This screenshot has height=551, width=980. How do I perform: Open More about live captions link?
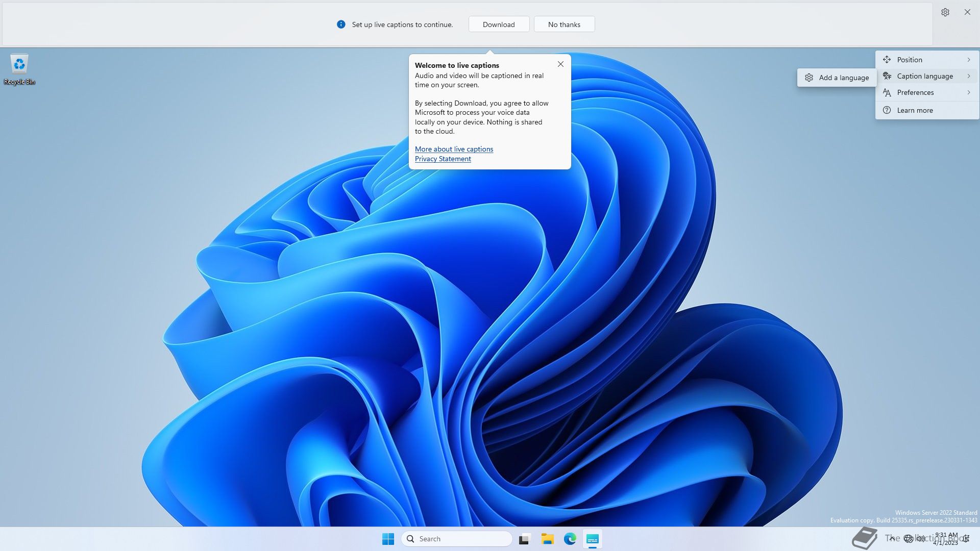(454, 149)
